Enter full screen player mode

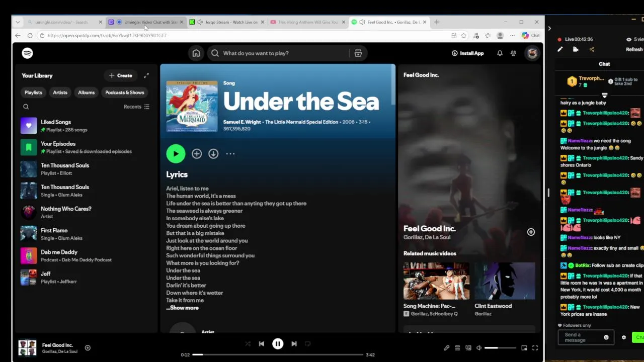pos(535,348)
